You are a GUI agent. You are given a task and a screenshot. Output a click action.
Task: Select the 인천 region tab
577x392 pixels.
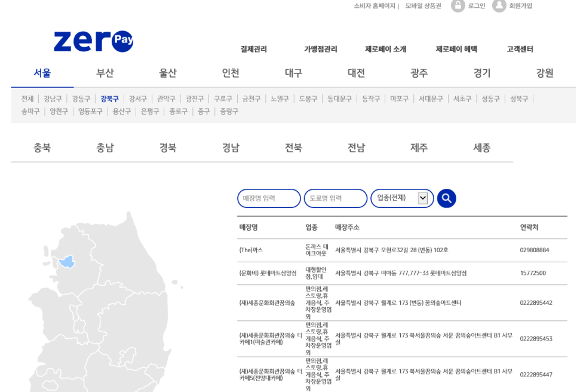coord(231,73)
